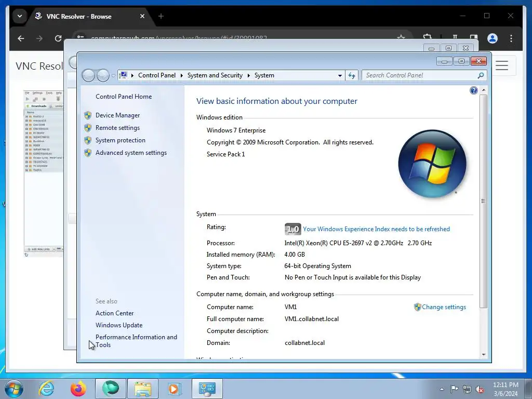
Task: Click Windows Experience Index needs refresh link
Action: coord(376,229)
